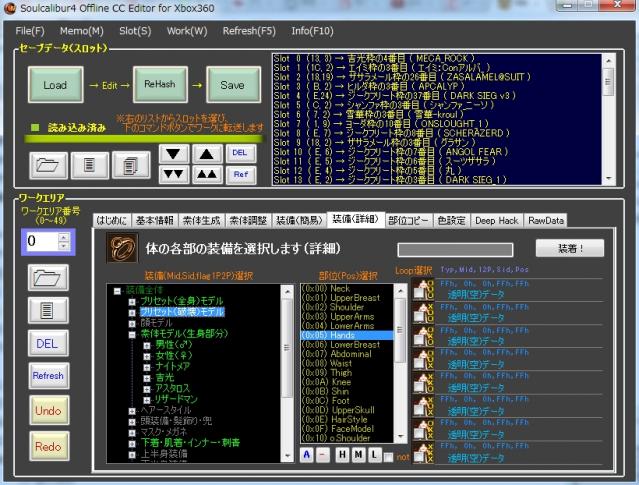Click the gray progress bar beside 装着!
The width and height of the screenshot is (639, 485).
[455, 249]
